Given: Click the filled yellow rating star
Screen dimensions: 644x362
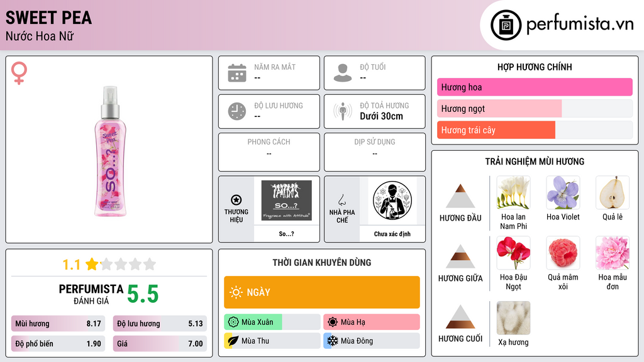Looking at the screenshot, I should pyautogui.click(x=92, y=264).
